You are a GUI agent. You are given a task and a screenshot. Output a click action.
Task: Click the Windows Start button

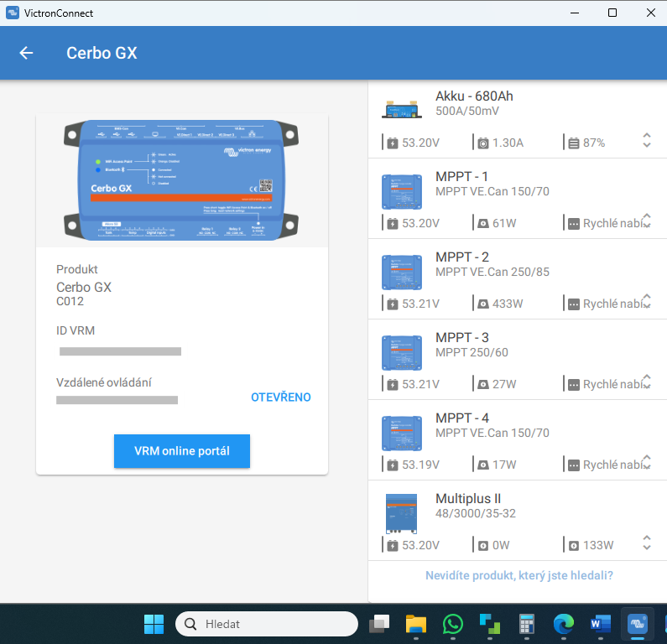tap(154, 624)
